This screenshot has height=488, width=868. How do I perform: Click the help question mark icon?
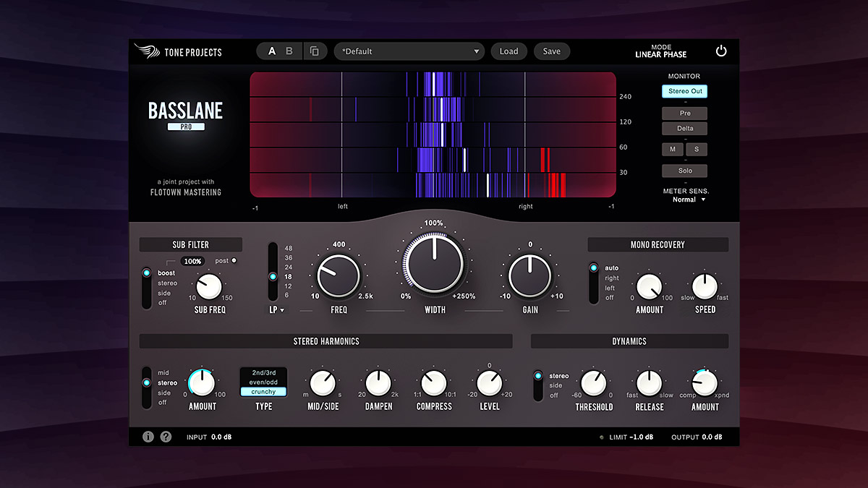click(166, 437)
